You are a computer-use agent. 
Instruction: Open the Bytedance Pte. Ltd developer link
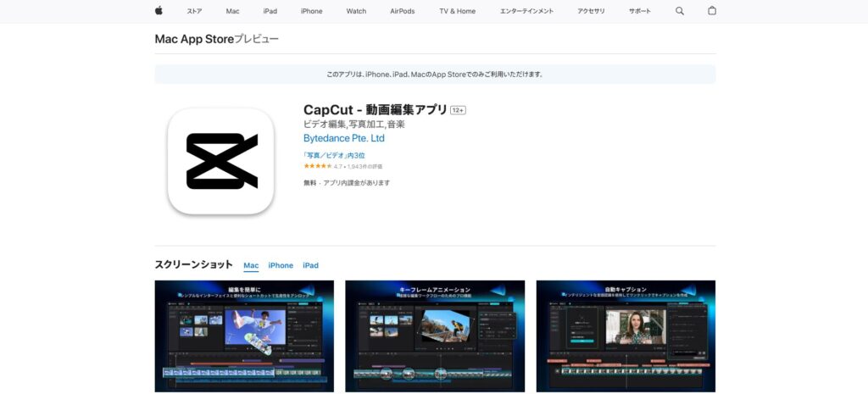tap(344, 138)
